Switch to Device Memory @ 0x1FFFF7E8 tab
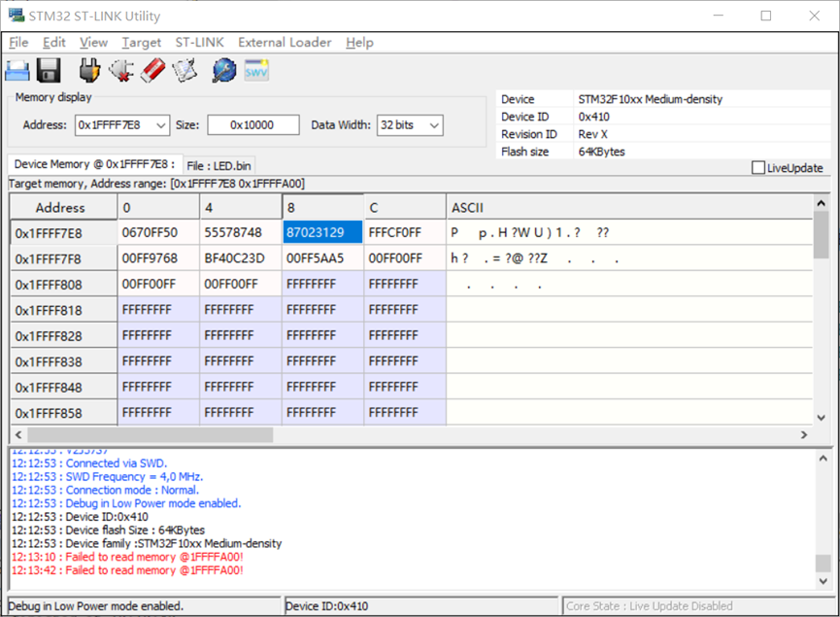Viewport: 840px width, 617px height. (94, 164)
